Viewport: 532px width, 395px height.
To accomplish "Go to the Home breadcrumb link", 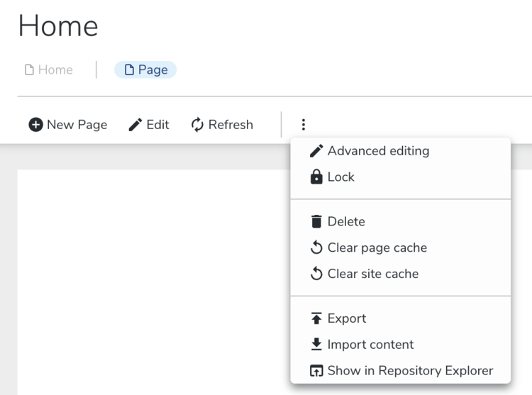I will [x=49, y=69].
